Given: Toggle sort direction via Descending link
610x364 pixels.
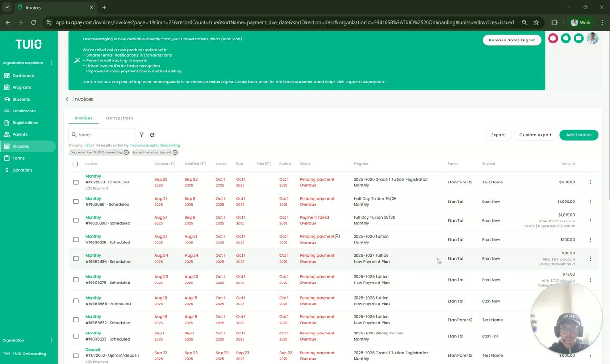Looking at the screenshot, I should click(170, 145).
